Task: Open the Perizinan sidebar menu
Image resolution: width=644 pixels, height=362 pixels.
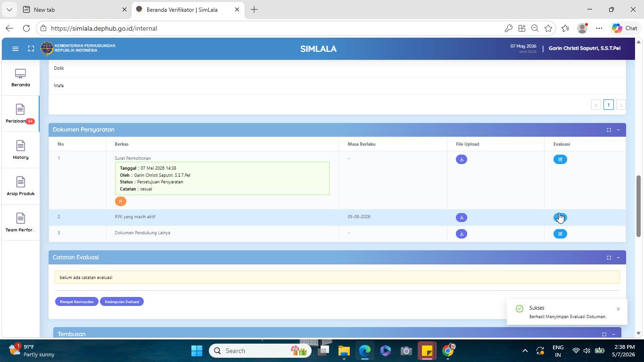Action: pyautogui.click(x=20, y=114)
